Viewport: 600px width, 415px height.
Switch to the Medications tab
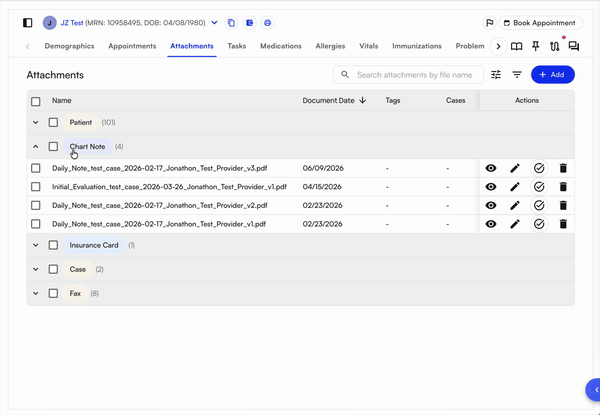pyautogui.click(x=281, y=46)
